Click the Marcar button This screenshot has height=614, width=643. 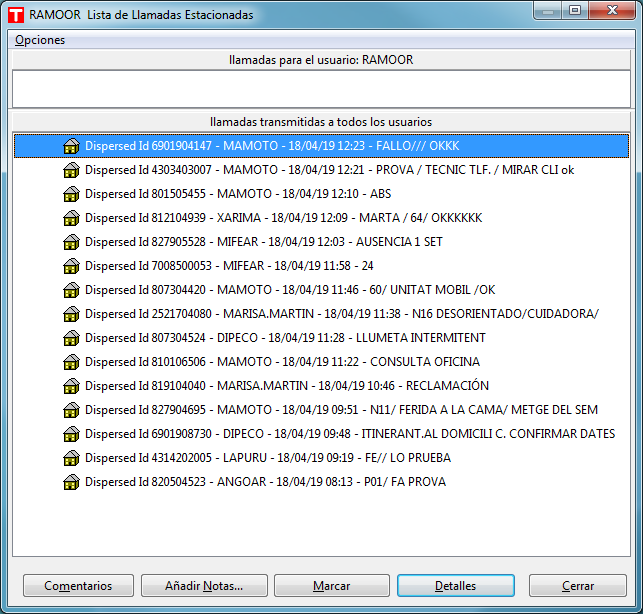pos(331,586)
